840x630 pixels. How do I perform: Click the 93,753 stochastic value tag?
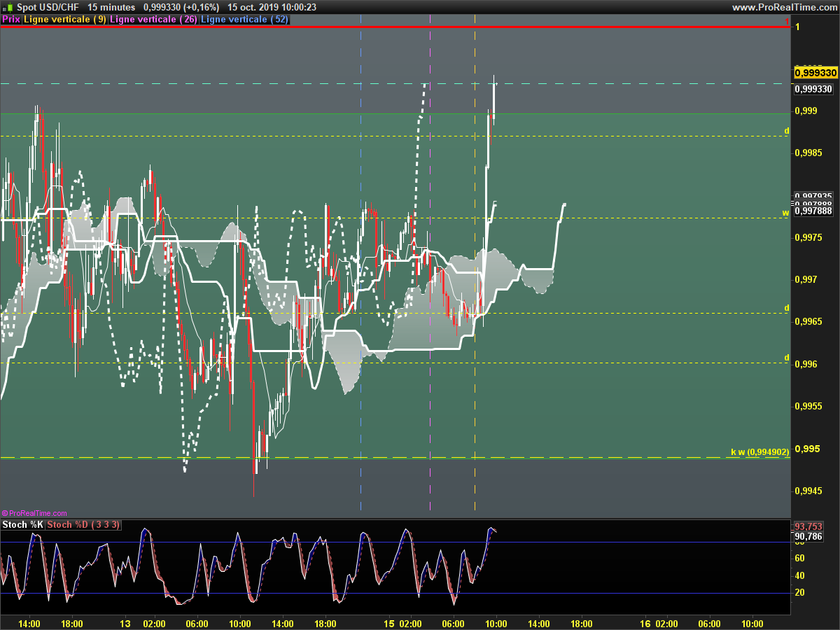(808, 526)
